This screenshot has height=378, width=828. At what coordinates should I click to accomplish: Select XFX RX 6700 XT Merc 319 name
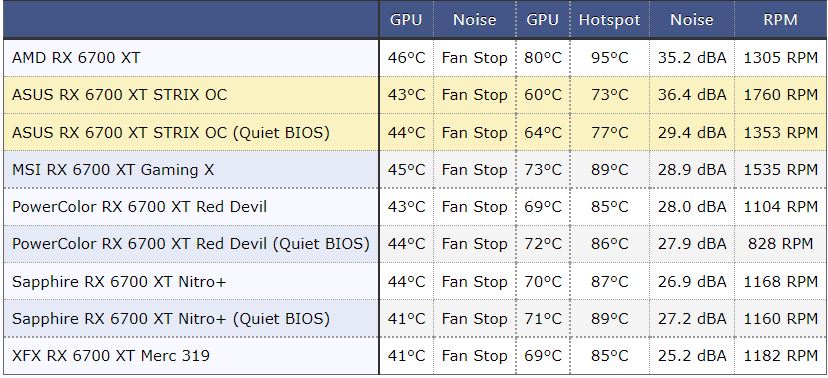click(111, 356)
